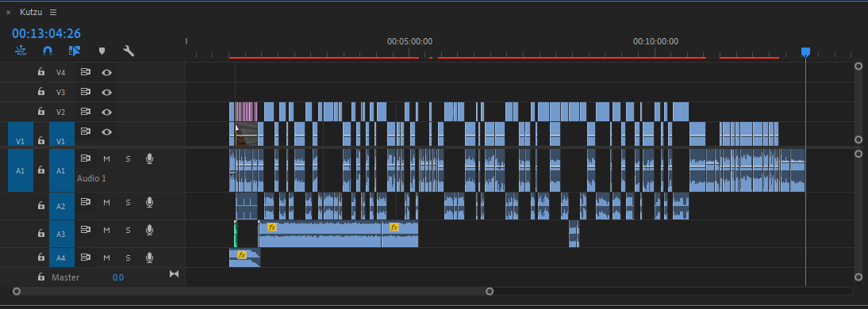Enable voice-over record on A2
868x309 pixels.
pos(149,202)
